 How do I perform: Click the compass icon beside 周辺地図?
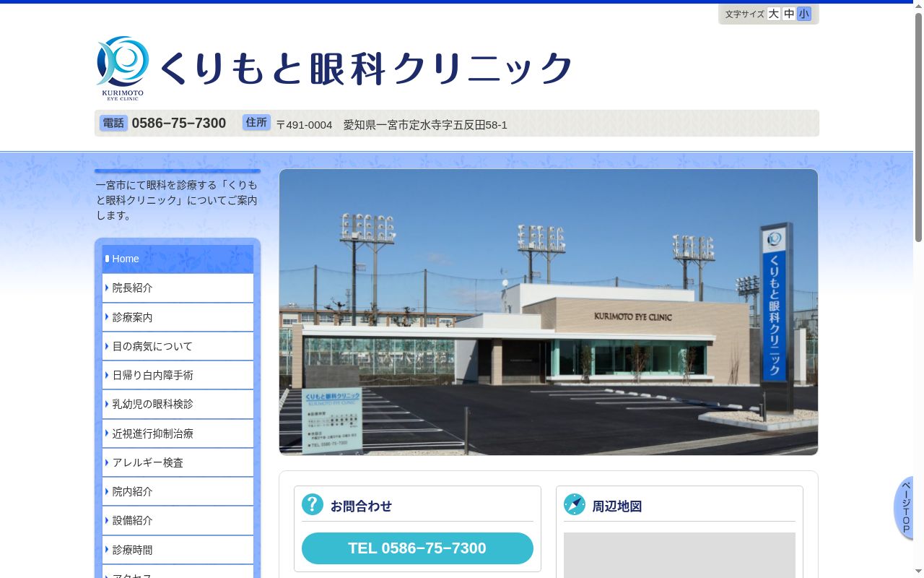575,504
